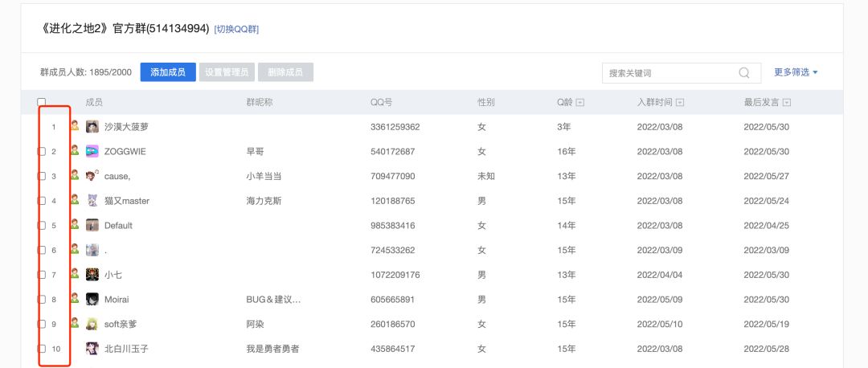This screenshot has height=368, width=868.
Task: Click member name 北白川玉子
Action: (x=126, y=349)
